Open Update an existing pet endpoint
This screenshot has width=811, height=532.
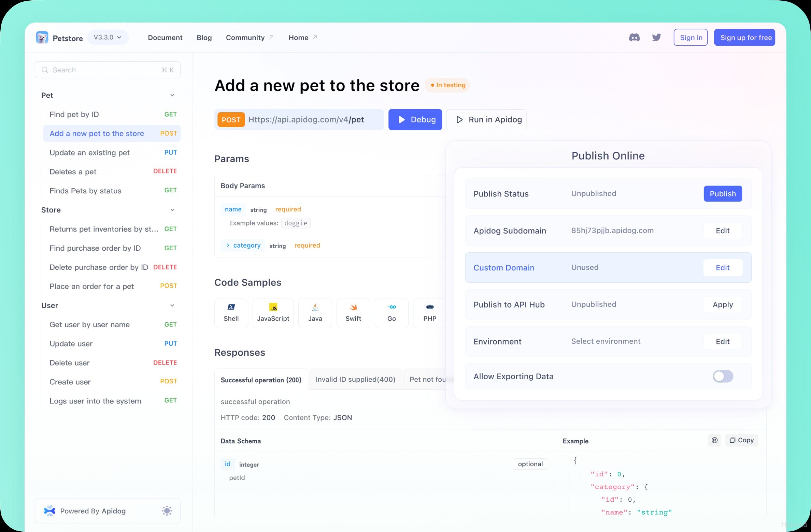click(89, 152)
